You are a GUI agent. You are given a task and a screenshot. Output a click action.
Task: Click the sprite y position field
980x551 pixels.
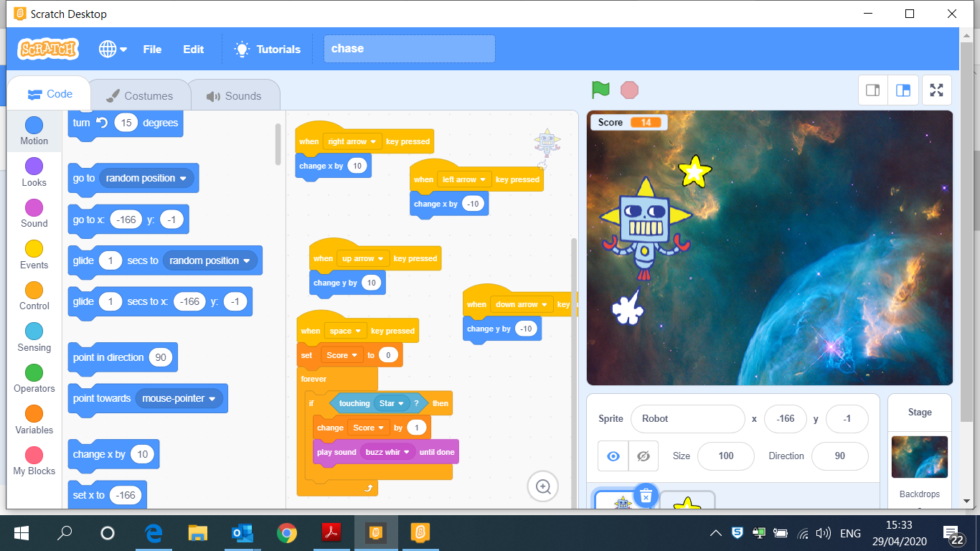[847, 418]
